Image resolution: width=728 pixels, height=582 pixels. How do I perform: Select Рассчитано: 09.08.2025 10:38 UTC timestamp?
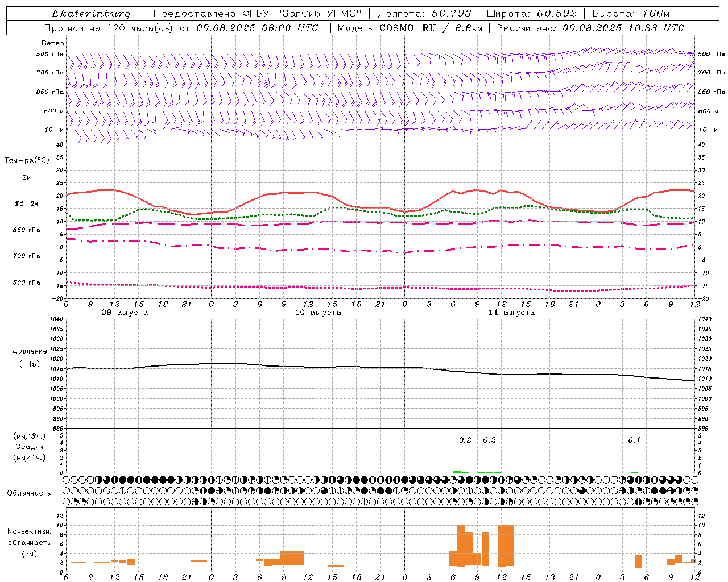click(590, 28)
